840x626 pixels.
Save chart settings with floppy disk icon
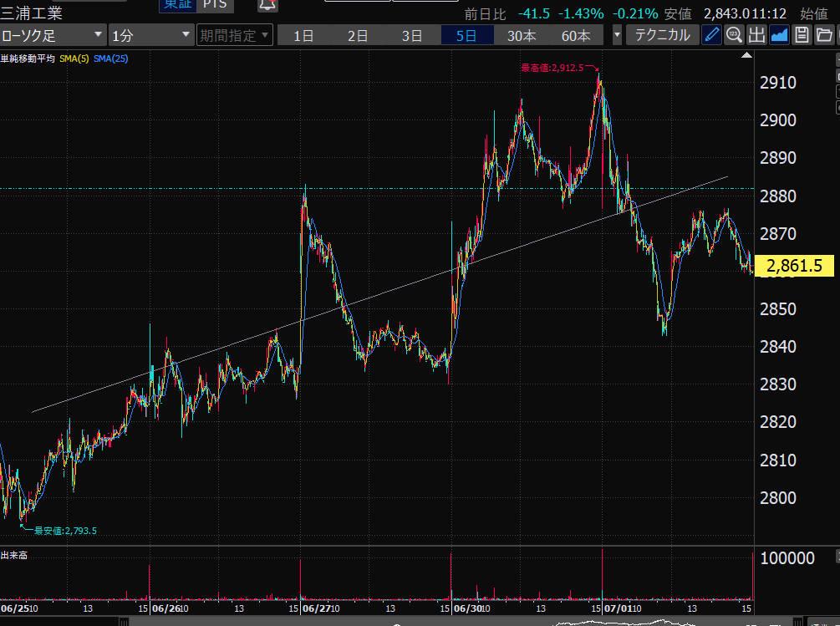coord(802,35)
